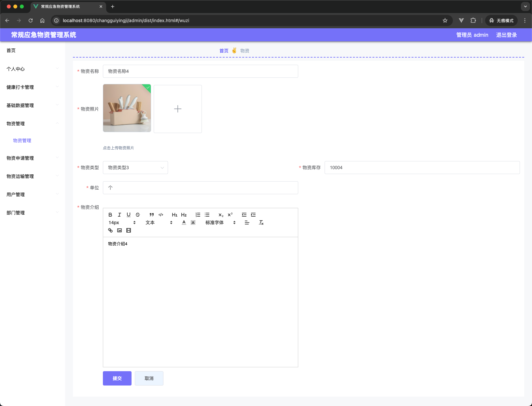The height and width of the screenshot is (406, 532).
Task: Toggle strikethrough formatting in editor
Action: click(138, 215)
